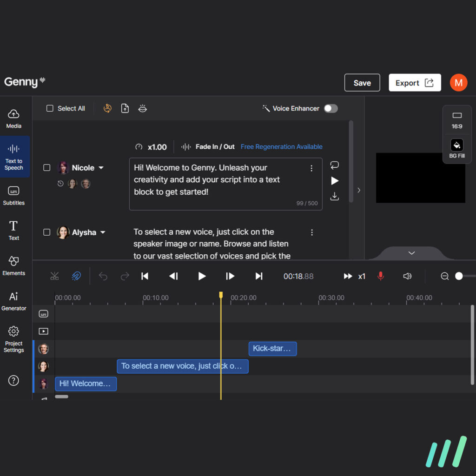Open the AI Generator panel
Image resolution: width=476 pixels, height=476 pixels.
(x=13, y=301)
